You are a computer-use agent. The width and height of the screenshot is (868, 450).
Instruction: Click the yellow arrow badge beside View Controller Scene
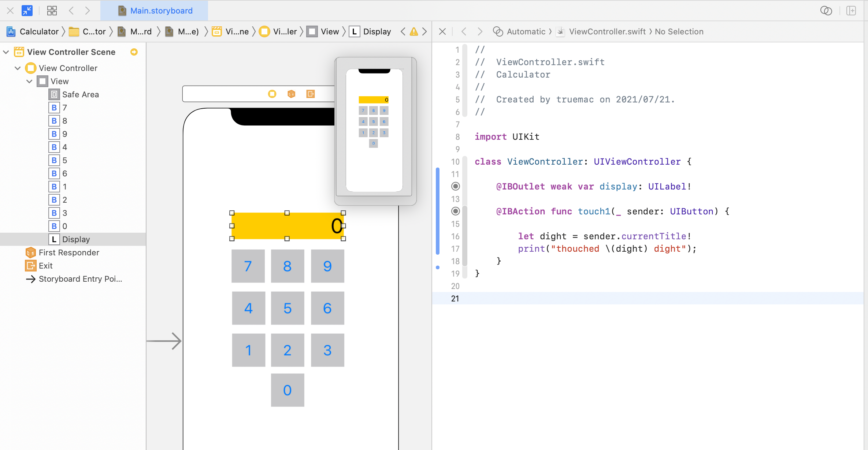134,52
